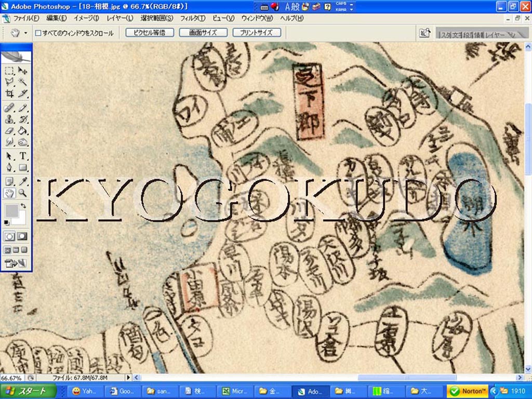Image resolution: width=532 pixels, height=399 pixels.
Task: Activate the Eraser tool
Action: point(9,130)
